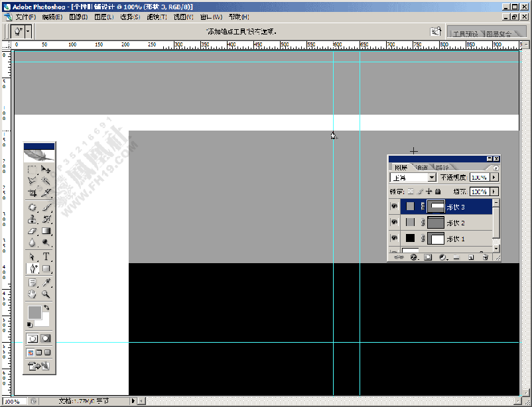The height and width of the screenshot is (407, 532).
Task: Create a new adjustment layer
Action: point(442,257)
